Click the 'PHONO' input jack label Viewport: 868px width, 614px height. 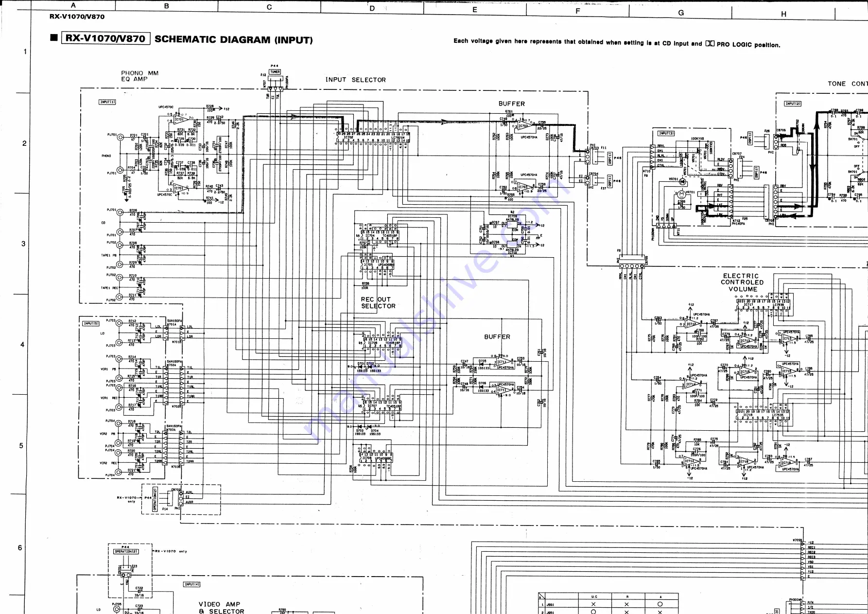(106, 156)
